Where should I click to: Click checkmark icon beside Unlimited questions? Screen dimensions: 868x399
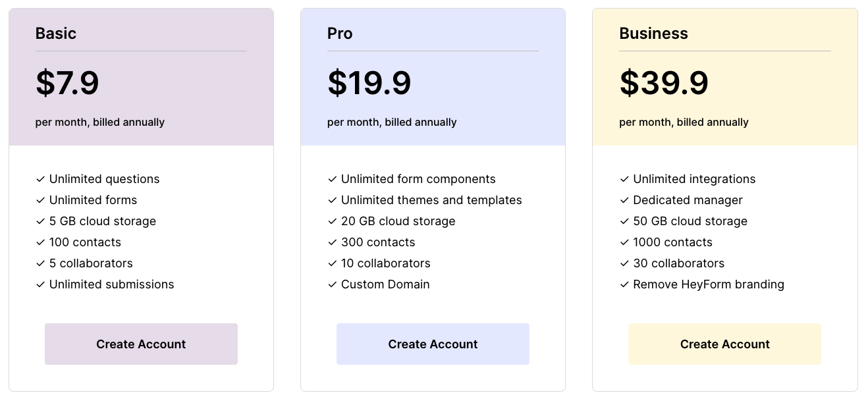pos(41,179)
